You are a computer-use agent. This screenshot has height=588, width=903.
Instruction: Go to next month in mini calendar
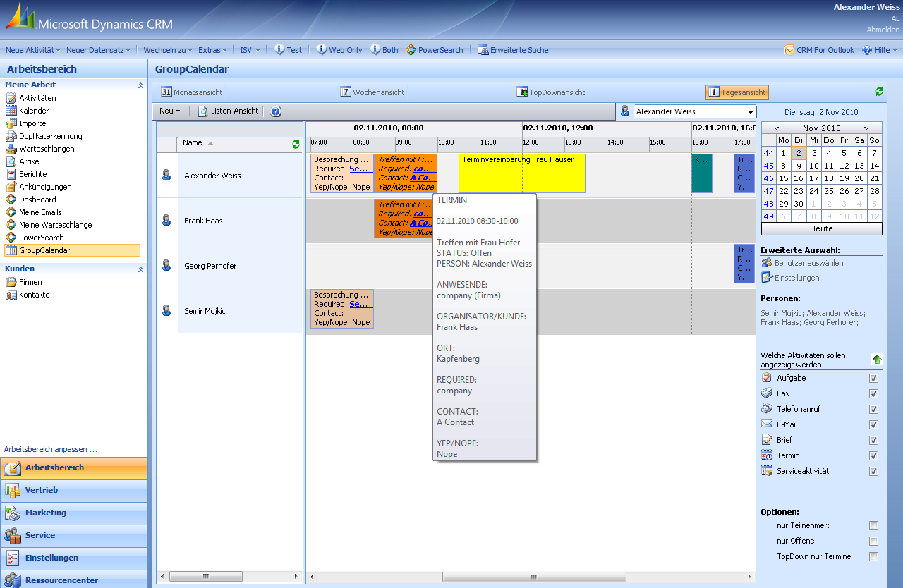(x=866, y=128)
